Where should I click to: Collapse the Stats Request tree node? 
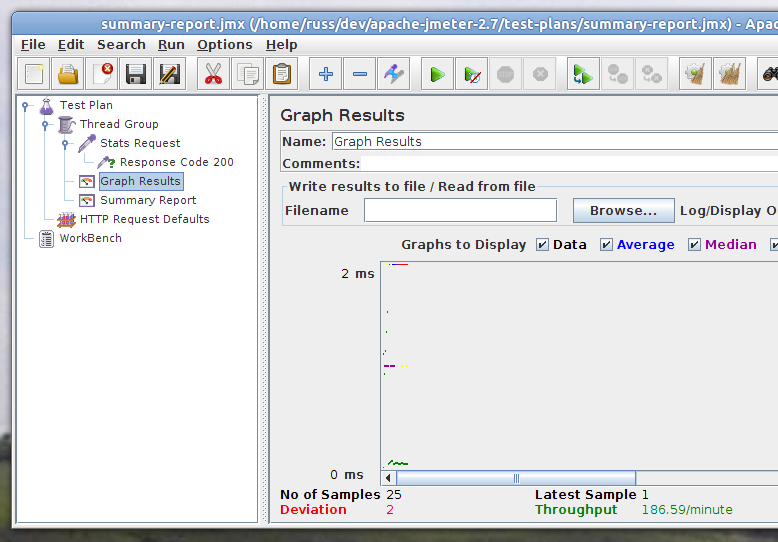pyautogui.click(x=65, y=143)
